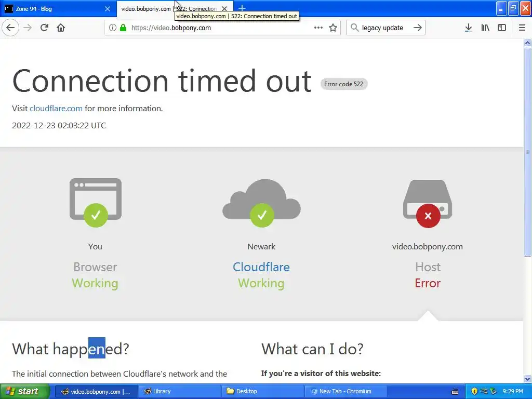Show site information icon in address bar
This screenshot has height=399, width=532.
click(x=113, y=28)
